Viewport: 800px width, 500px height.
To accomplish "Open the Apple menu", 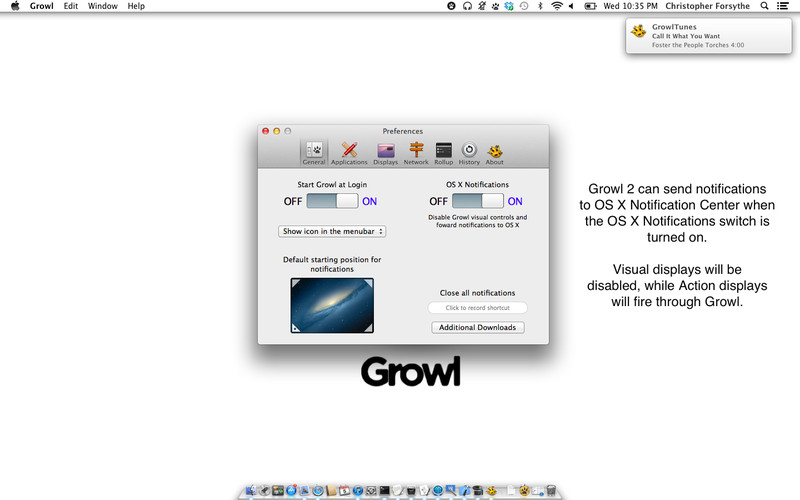I will coord(14,6).
